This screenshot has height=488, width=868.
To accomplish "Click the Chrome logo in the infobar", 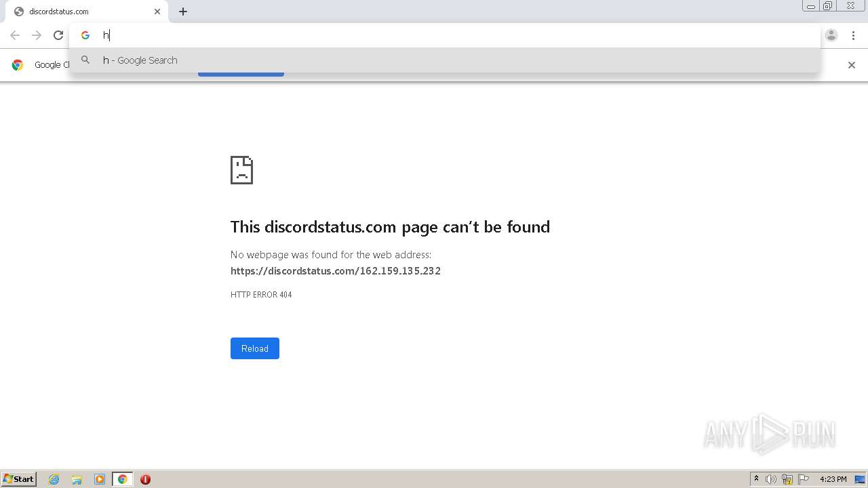I will point(18,65).
